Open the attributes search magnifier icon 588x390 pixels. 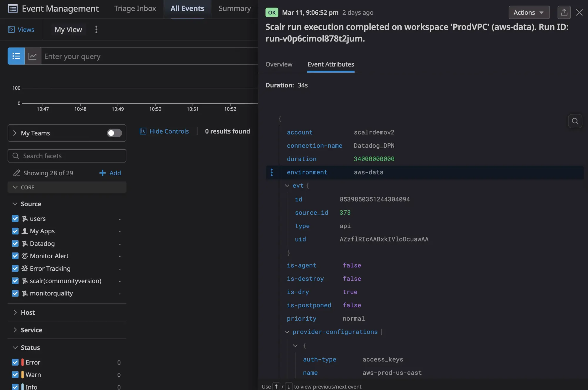pos(575,121)
